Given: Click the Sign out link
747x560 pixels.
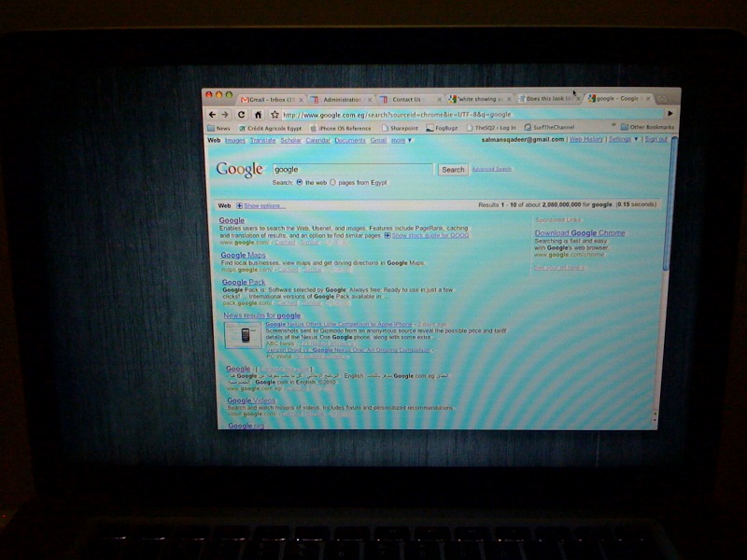Looking at the screenshot, I should (655, 139).
